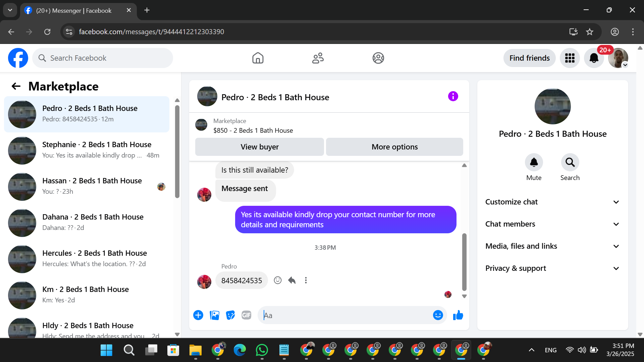
Task: Click the More options button
Action: (x=394, y=147)
